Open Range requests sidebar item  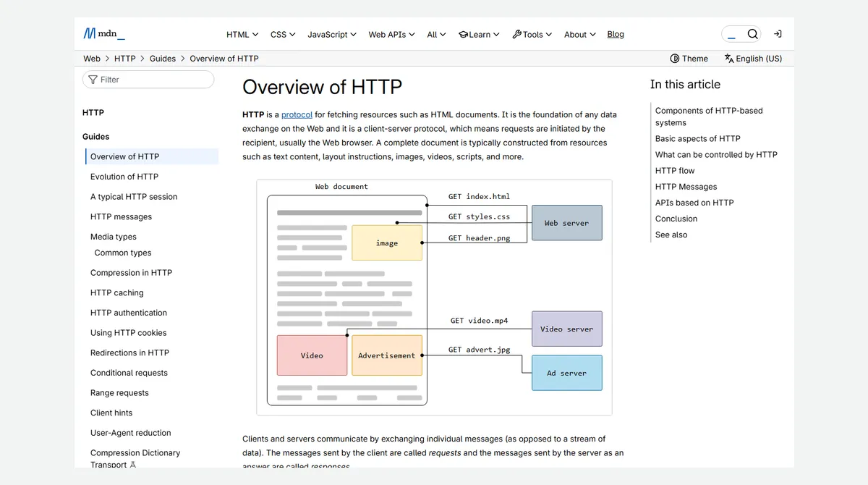[x=119, y=393]
